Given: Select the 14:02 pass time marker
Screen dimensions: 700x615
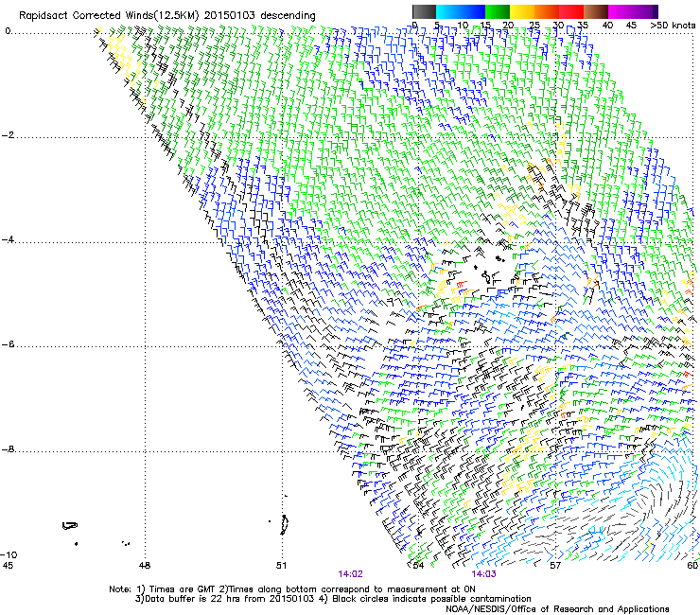Looking at the screenshot, I should pyautogui.click(x=350, y=574).
